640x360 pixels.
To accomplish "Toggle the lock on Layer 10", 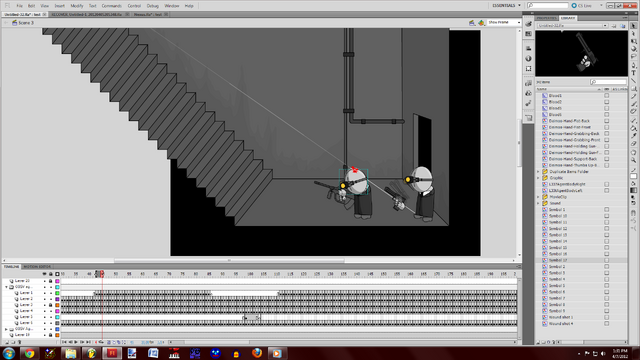I will [x=51, y=335].
